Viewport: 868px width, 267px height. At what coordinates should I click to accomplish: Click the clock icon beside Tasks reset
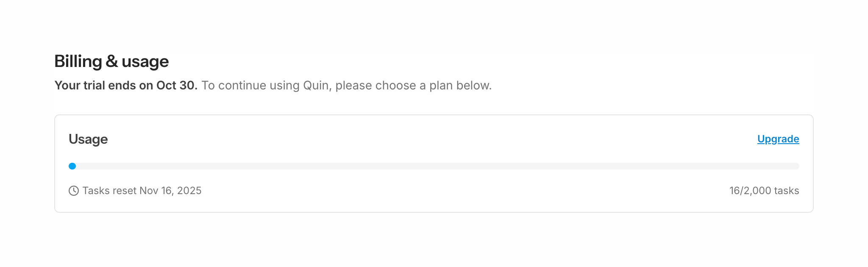point(74,191)
